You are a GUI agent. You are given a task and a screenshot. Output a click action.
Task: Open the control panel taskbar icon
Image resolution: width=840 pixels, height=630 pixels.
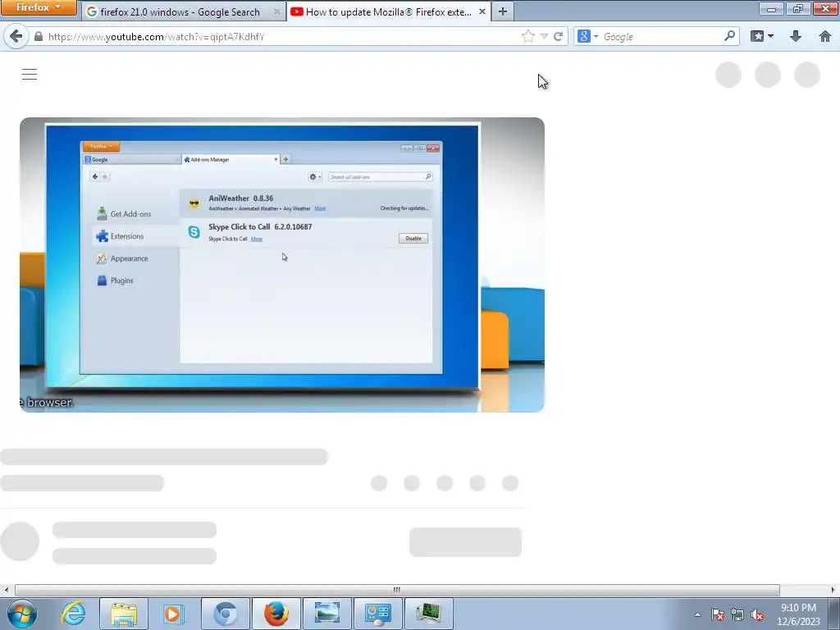[x=377, y=614]
